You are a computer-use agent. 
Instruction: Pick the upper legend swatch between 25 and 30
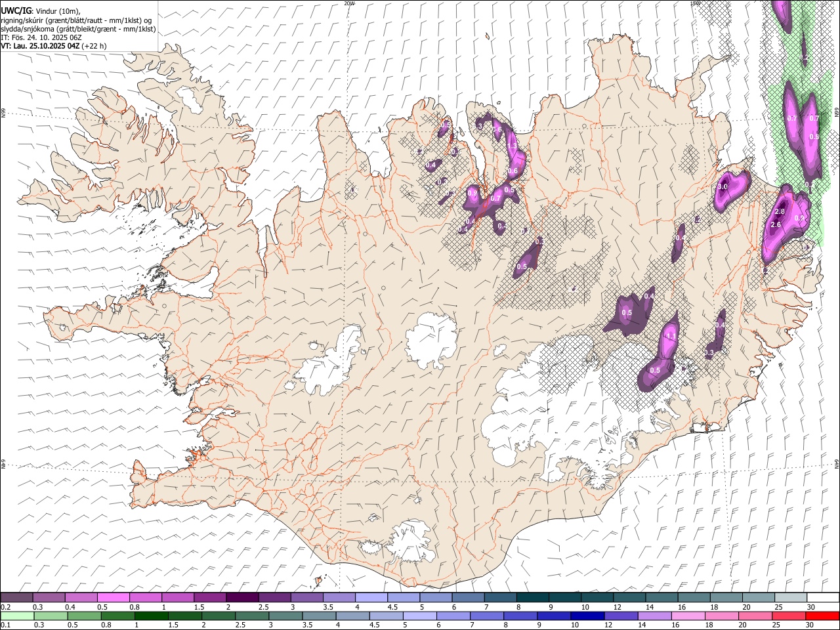791,597
